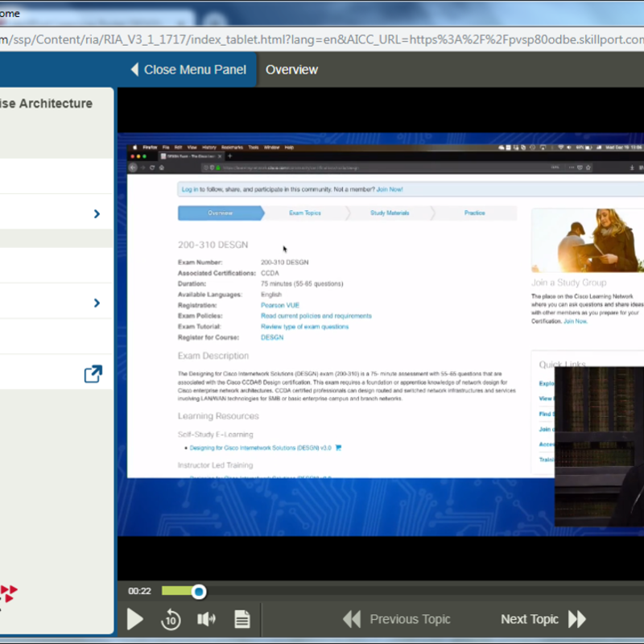The image size is (644, 644).
Task: Click the Practice step in the video
Action: pyautogui.click(x=474, y=213)
